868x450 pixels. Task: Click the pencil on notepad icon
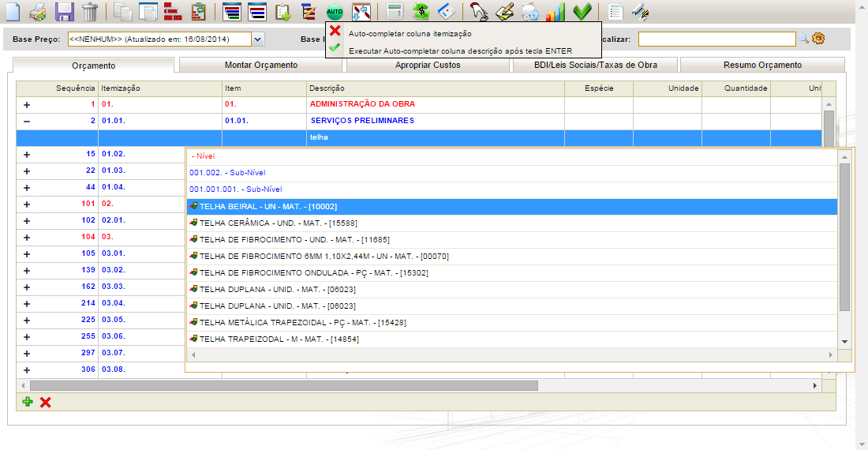coord(504,12)
